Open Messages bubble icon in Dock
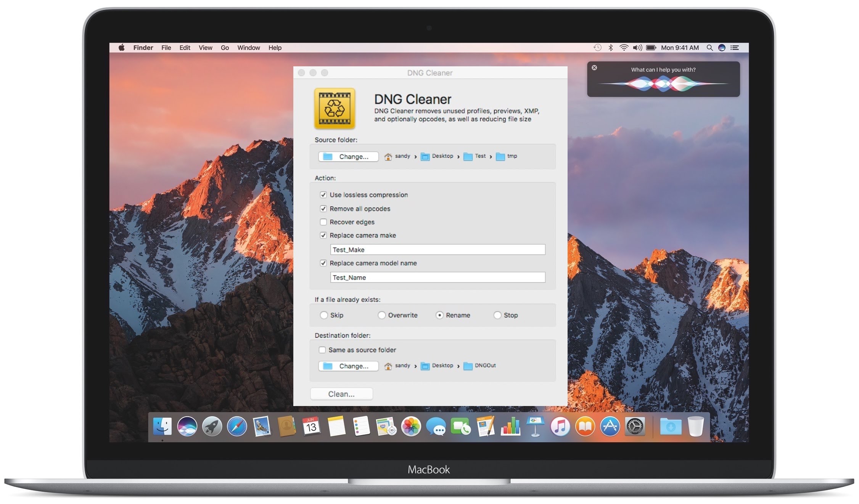 [x=436, y=426]
